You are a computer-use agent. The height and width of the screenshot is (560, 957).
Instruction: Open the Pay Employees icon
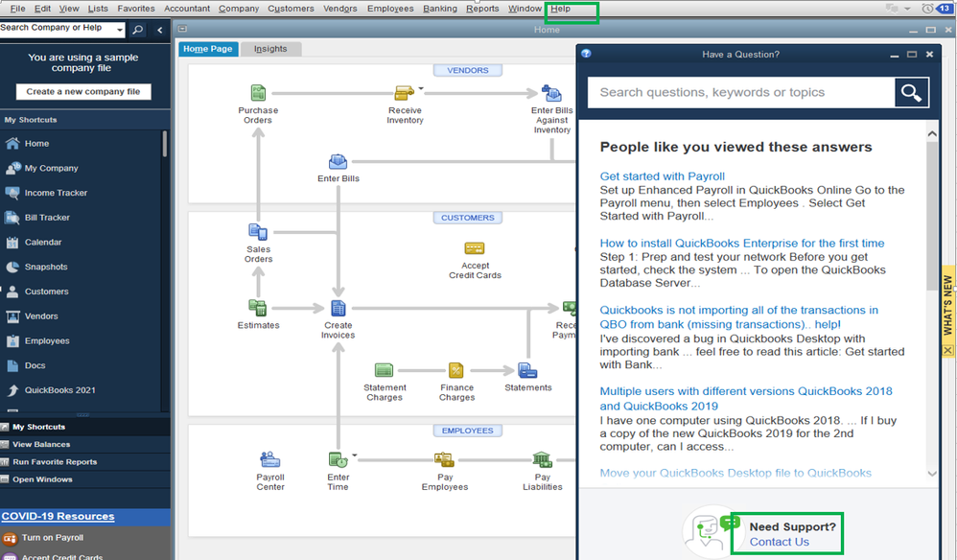point(444,459)
